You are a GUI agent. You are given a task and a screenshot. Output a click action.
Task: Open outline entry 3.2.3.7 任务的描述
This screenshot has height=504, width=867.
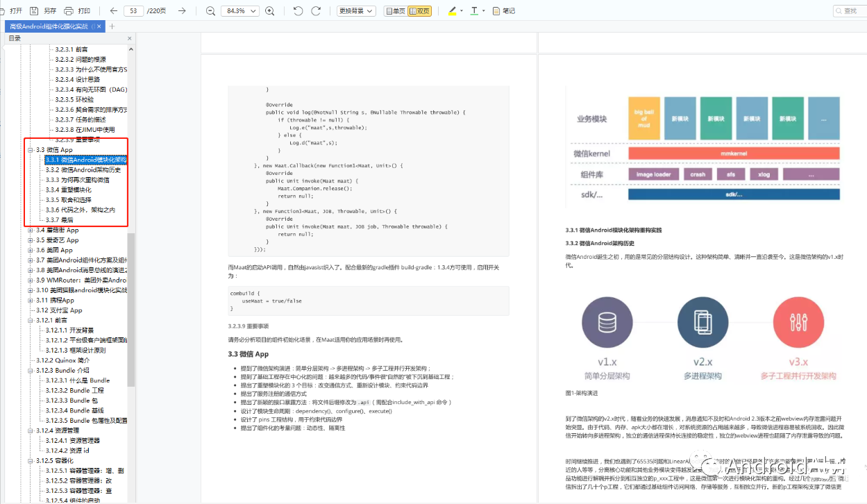81,120
